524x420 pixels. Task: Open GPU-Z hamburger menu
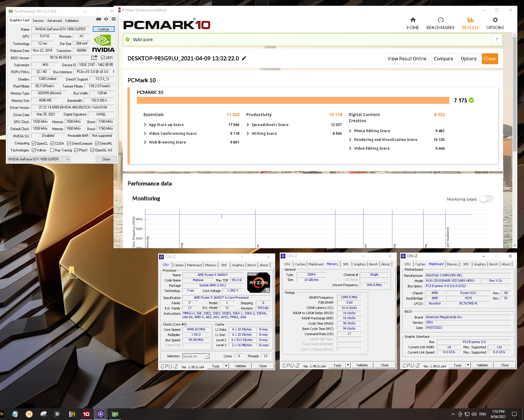pos(114,19)
